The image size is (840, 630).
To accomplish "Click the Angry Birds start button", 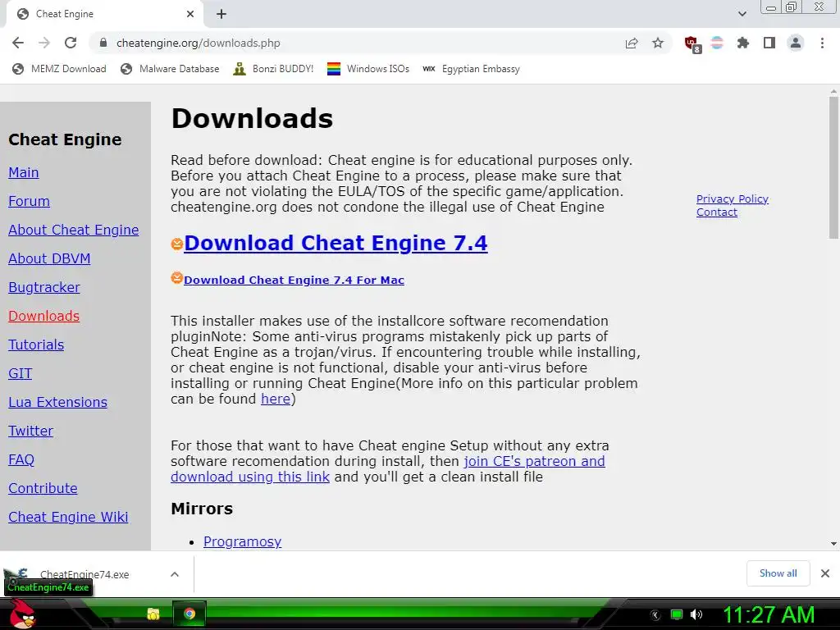I will pos(23,614).
